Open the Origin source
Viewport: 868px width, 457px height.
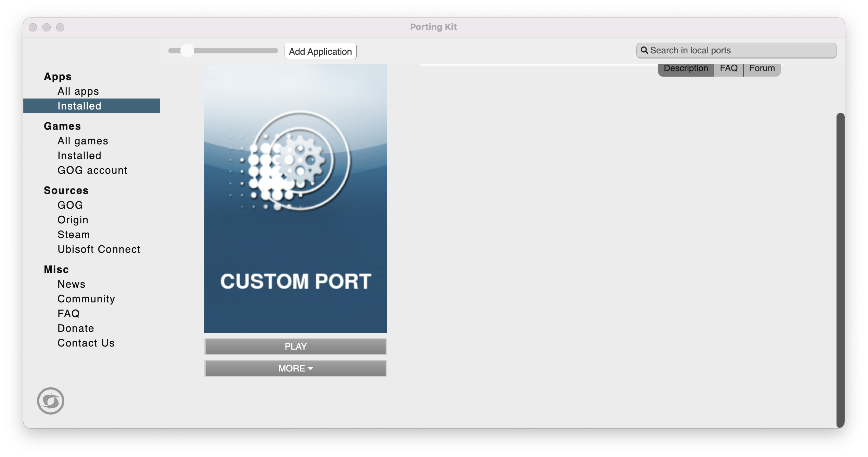(73, 220)
